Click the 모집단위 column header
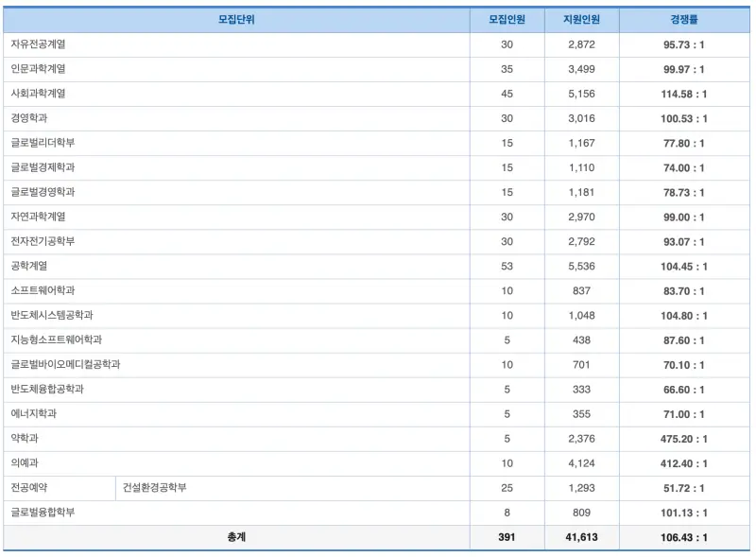This screenshot has height=557, width=756. point(236,20)
